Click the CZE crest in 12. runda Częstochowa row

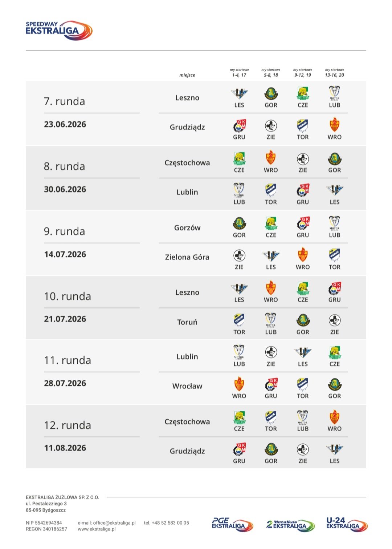coord(239,417)
